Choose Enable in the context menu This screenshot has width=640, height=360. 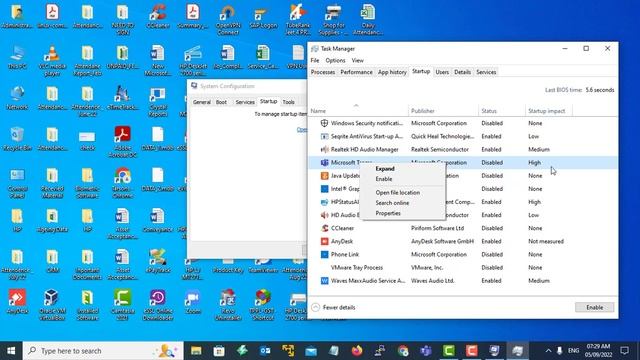tap(384, 179)
